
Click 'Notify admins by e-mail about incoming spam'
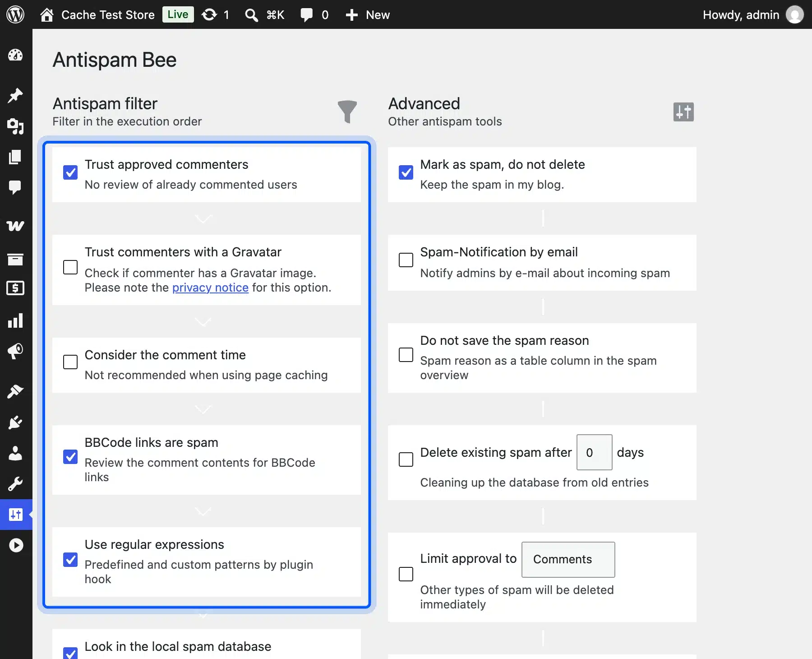tap(545, 273)
